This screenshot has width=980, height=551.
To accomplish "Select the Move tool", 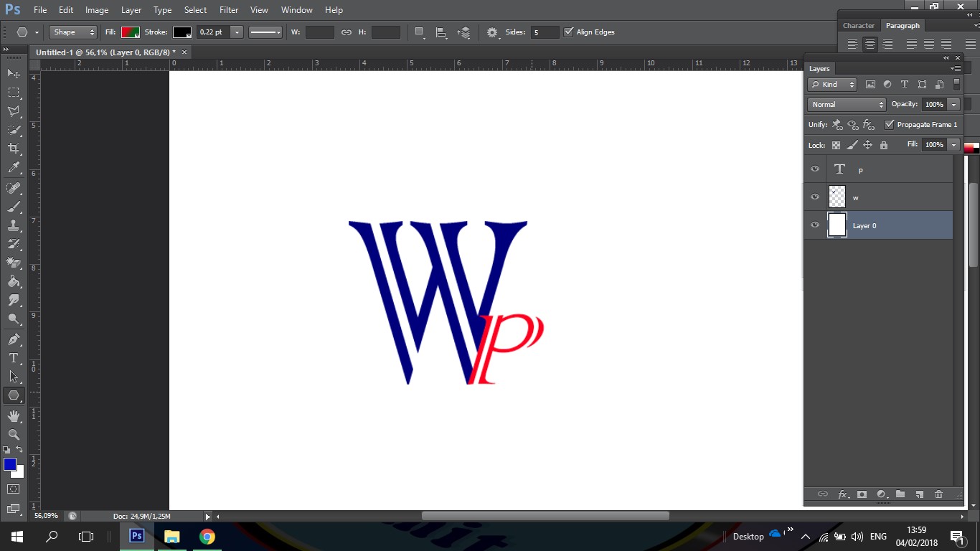I will click(x=14, y=74).
